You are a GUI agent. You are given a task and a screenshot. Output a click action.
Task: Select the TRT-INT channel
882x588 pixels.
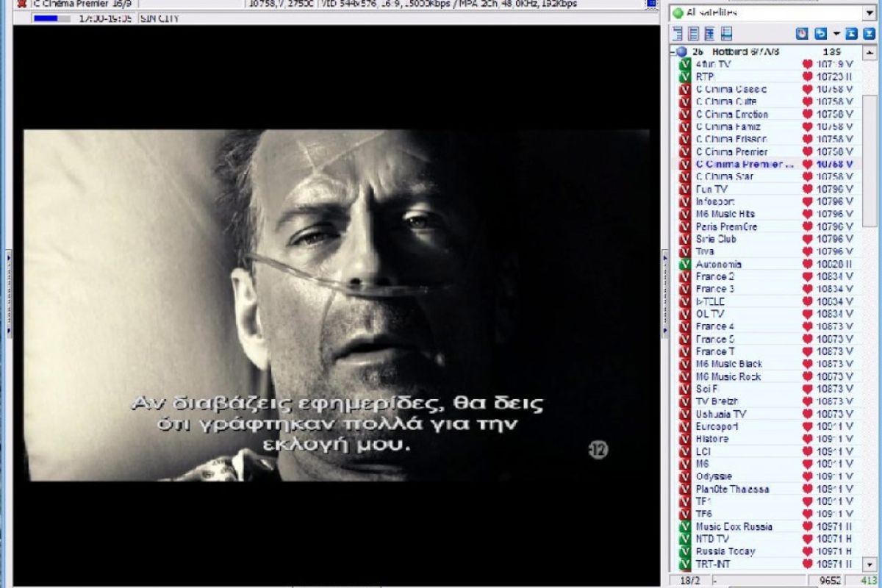(x=713, y=564)
